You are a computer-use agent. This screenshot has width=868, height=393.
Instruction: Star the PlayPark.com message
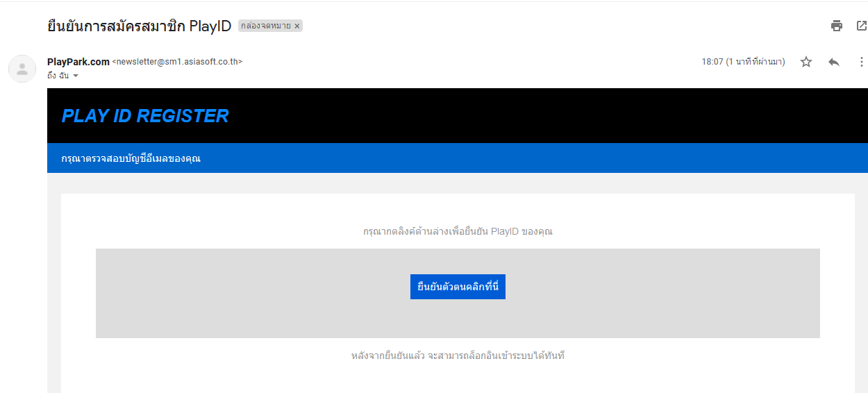pyautogui.click(x=806, y=62)
